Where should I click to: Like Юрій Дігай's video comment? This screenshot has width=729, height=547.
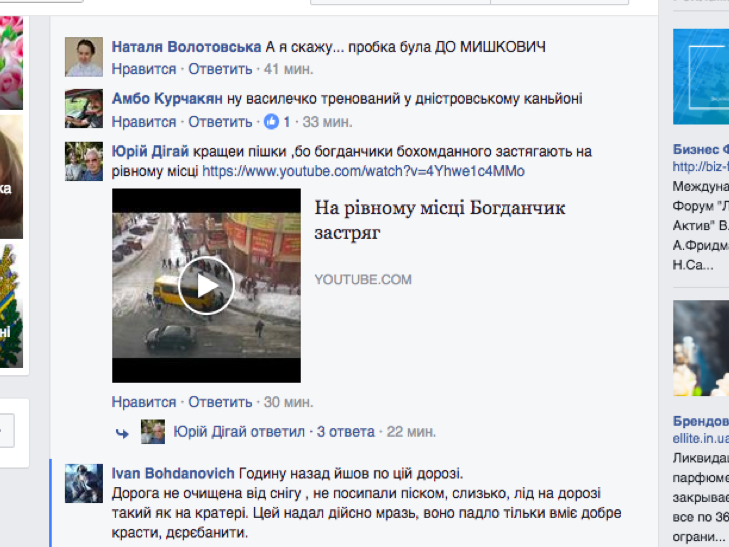click(144, 402)
